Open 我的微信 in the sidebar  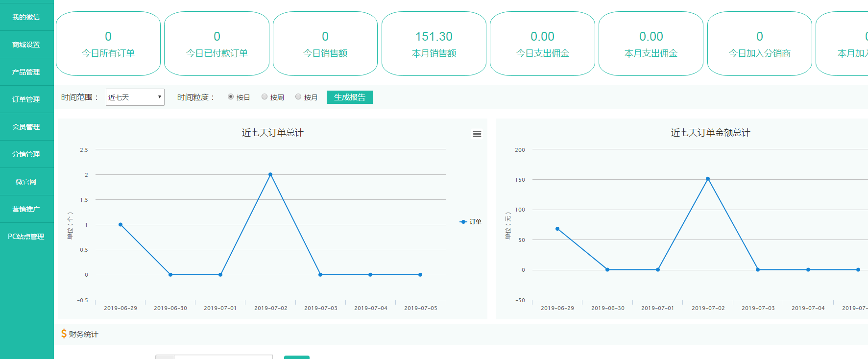click(x=26, y=17)
